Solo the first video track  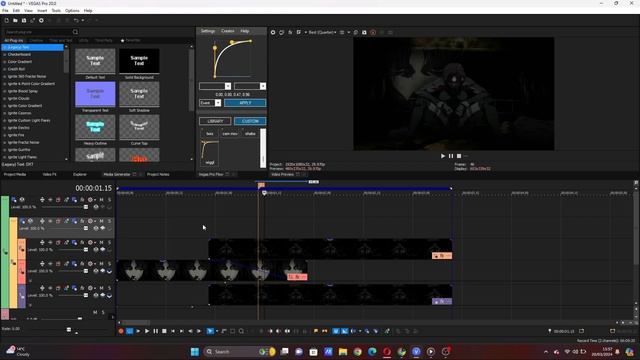click(109, 200)
